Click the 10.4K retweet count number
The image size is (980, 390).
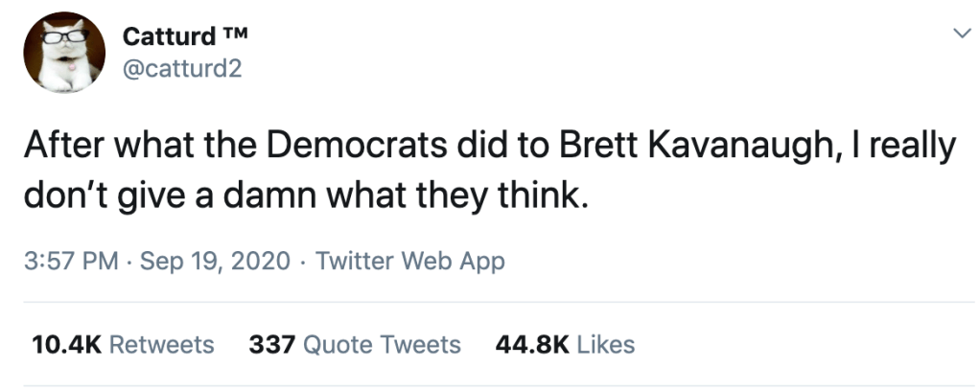[x=66, y=344]
